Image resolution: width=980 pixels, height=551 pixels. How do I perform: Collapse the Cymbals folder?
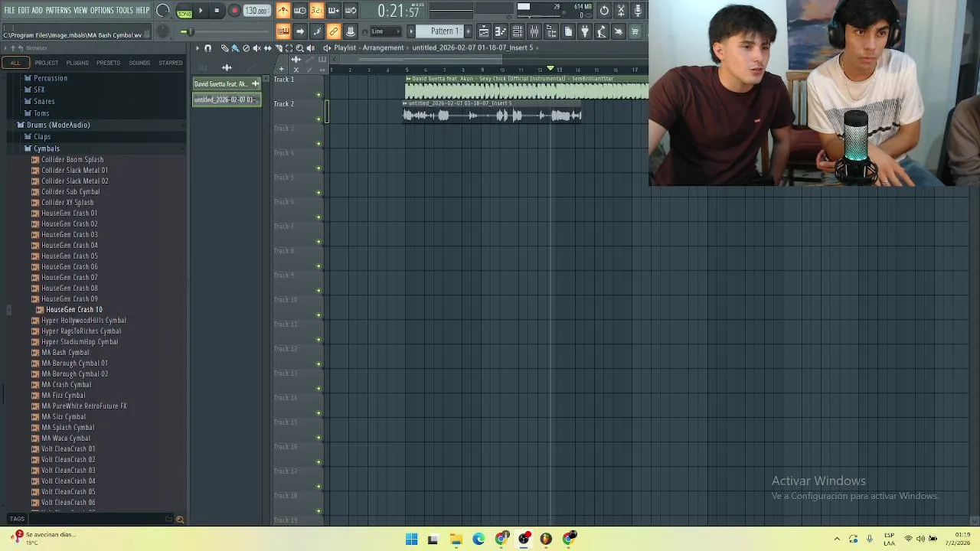tap(46, 148)
